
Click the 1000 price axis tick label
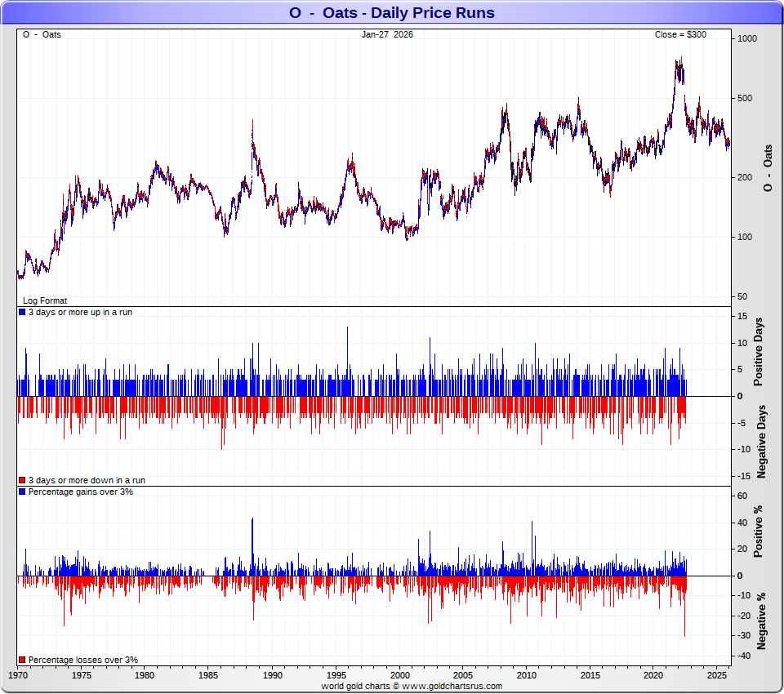click(x=747, y=38)
